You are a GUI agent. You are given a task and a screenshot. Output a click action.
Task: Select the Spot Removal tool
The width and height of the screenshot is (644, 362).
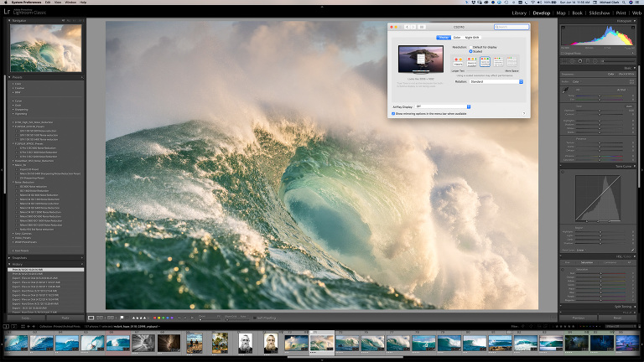click(x=572, y=61)
